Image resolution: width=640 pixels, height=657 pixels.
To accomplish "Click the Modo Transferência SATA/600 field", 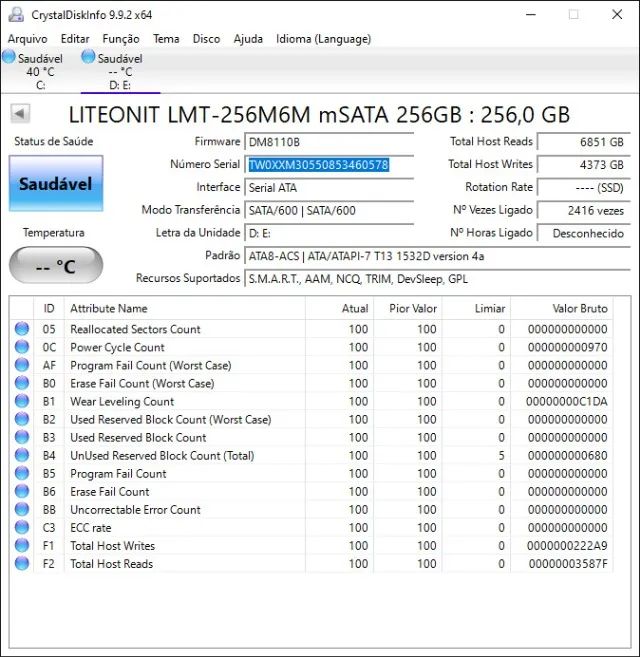I will (329, 210).
